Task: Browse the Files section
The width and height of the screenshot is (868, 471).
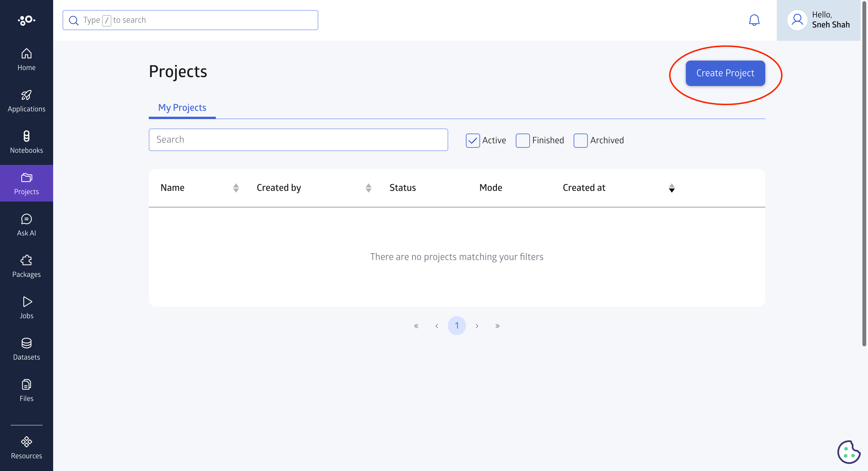Action: 26,390
